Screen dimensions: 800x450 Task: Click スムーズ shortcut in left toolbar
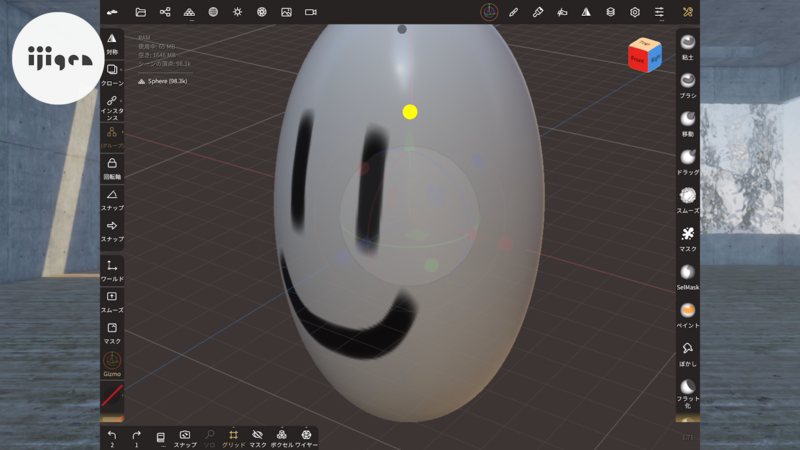(112, 302)
